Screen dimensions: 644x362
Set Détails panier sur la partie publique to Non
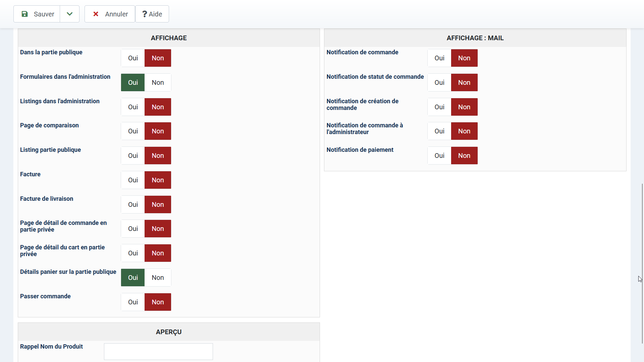[158, 278]
